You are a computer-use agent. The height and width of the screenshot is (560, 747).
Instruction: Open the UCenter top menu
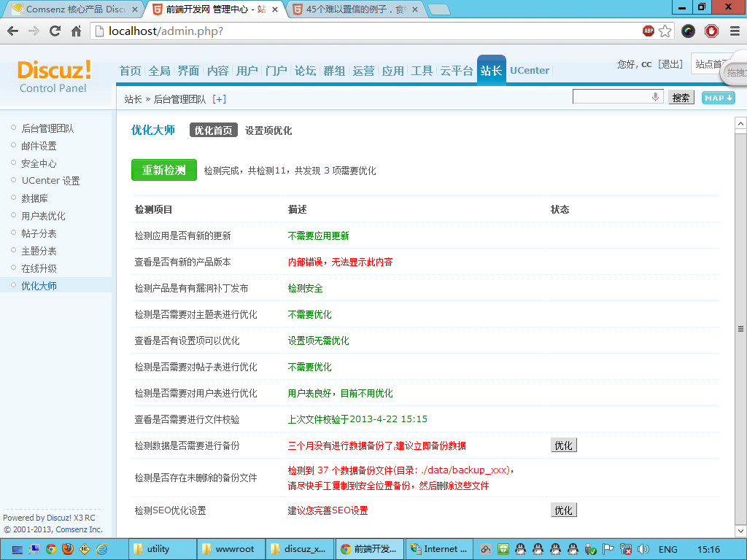pos(530,71)
